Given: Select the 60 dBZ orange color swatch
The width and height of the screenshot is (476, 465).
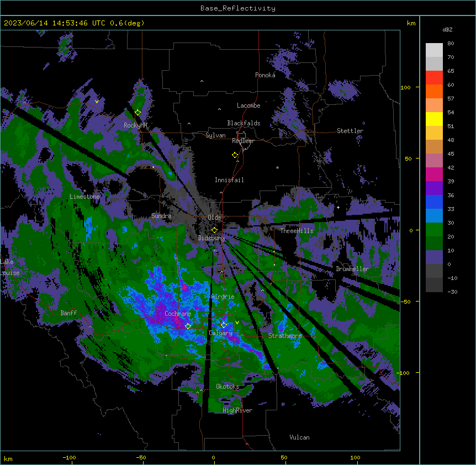Looking at the screenshot, I should click(x=434, y=91).
